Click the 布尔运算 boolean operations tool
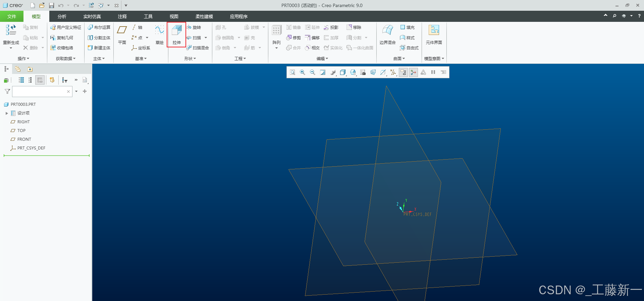This screenshot has width=644, height=301. [99, 27]
